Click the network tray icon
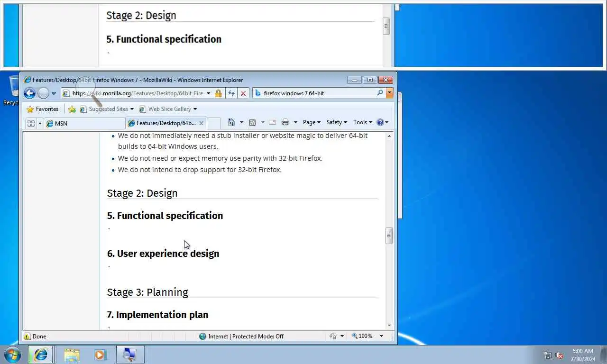This screenshot has width=607, height=364. [x=548, y=355]
